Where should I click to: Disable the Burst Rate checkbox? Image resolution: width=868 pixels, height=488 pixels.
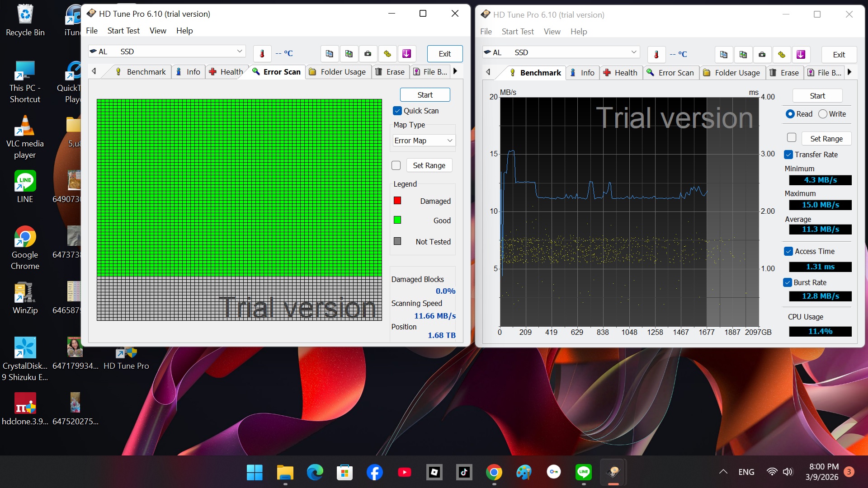[x=788, y=282]
